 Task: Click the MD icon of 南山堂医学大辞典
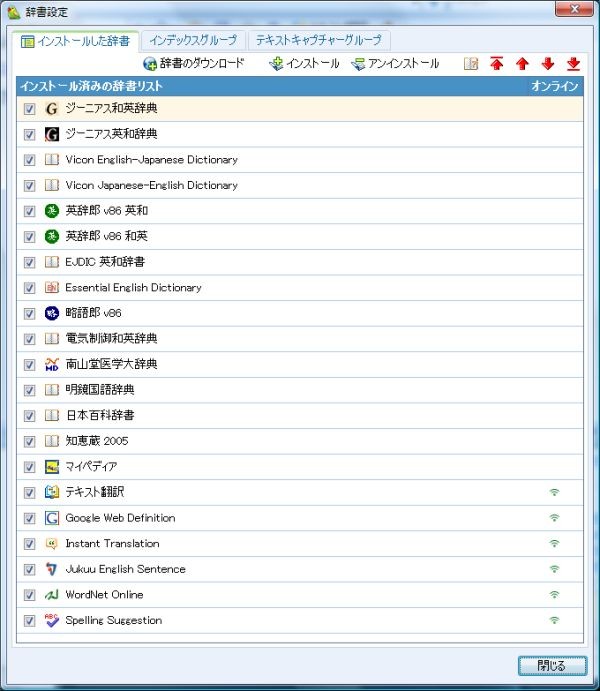[x=52, y=364]
